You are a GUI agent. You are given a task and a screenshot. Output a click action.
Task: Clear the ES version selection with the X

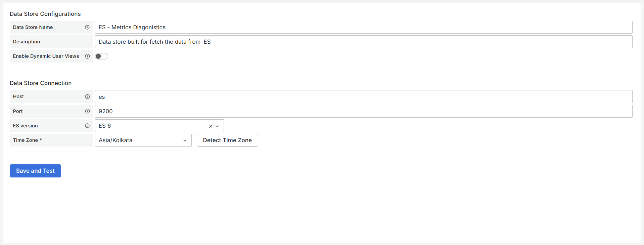click(x=211, y=126)
